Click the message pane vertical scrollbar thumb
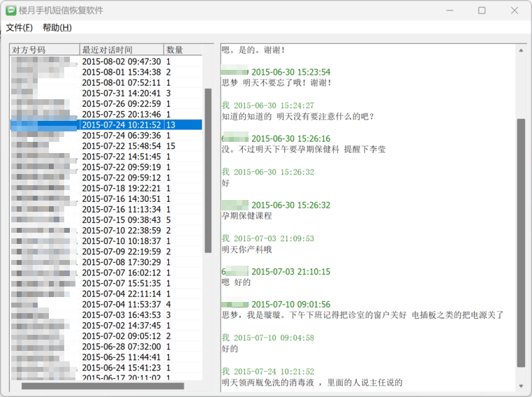 click(x=521, y=241)
